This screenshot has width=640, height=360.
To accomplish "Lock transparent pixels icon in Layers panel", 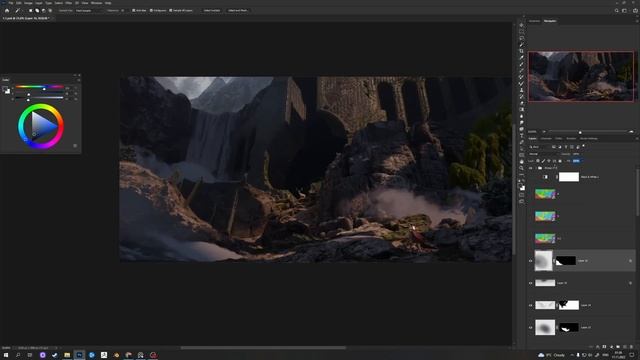I will [538, 161].
